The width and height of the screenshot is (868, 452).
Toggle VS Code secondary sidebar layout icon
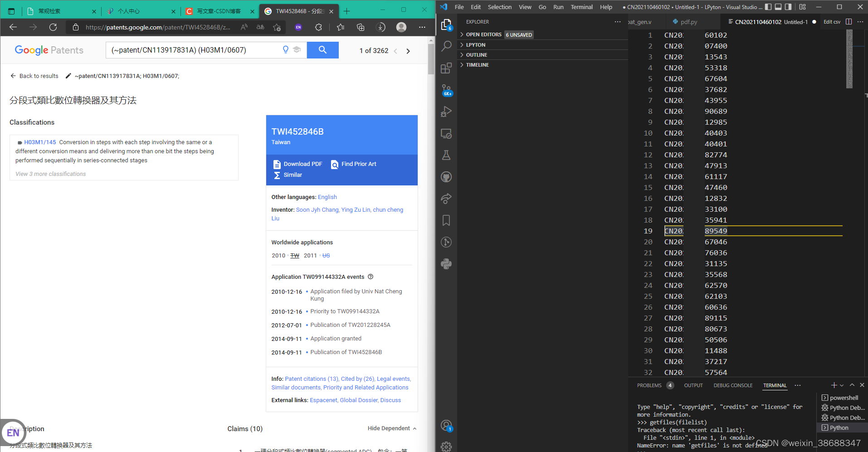tap(788, 7)
